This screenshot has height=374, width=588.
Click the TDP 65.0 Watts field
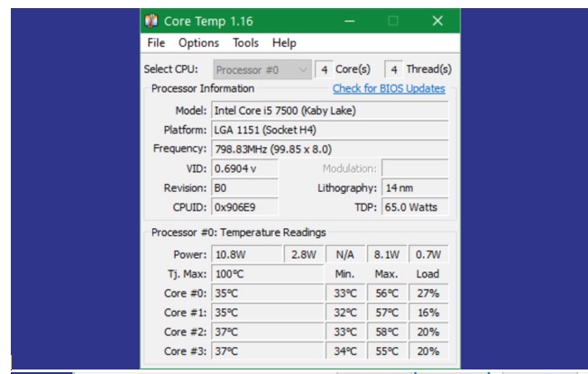tap(415, 207)
